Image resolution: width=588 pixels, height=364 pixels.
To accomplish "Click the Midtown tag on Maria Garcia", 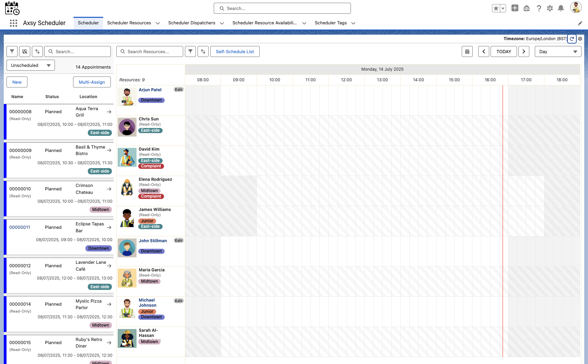I will tap(149, 281).
